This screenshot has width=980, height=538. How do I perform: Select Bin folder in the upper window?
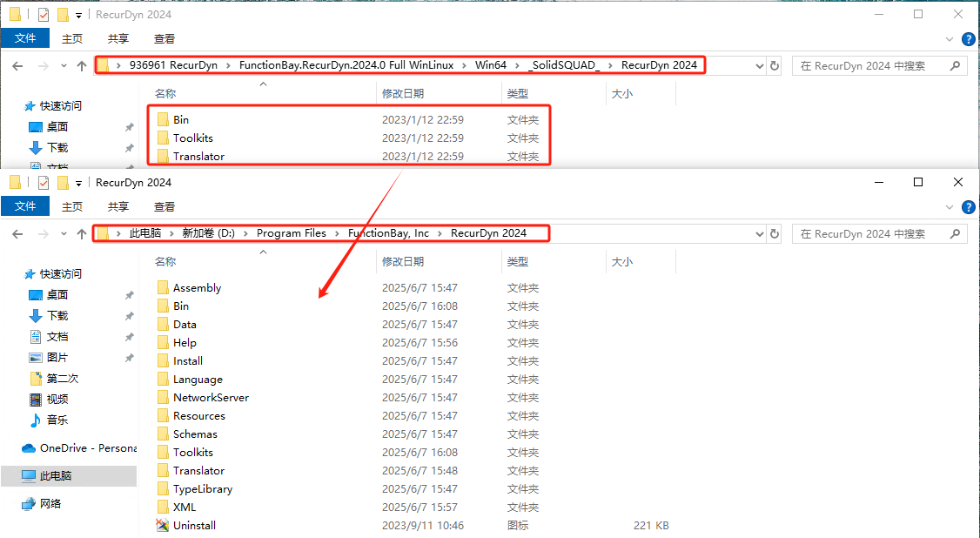tap(181, 119)
